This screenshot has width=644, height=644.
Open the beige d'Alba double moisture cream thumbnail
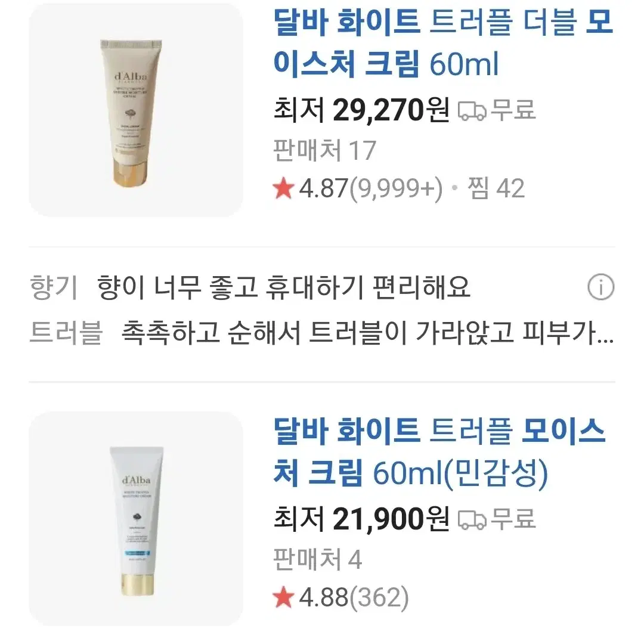(136, 110)
